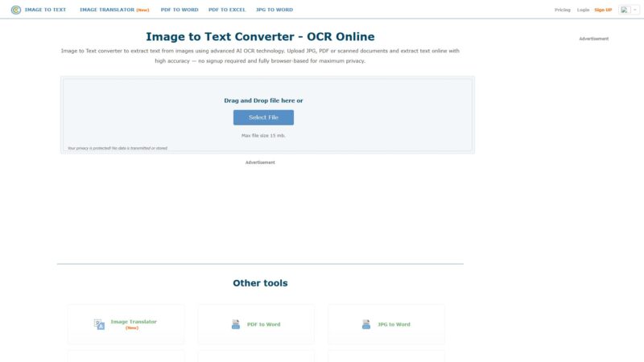Open the Image Translator tool card icon
The height and width of the screenshot is (362, 644).
pyautogui.click(x=99, y=324)
